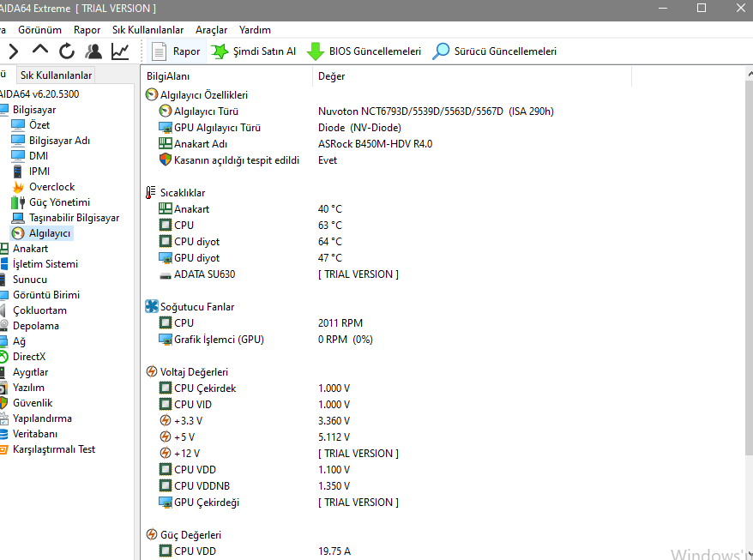Open Sürücü Güncellemeleri
The width and height of the screenshot is (753, 560).
[495, 51]
